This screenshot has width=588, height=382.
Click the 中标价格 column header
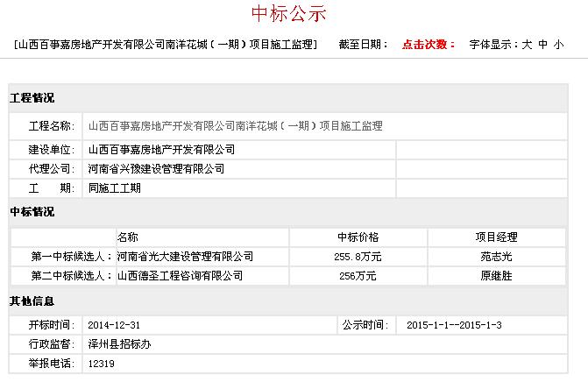[358, 237]
